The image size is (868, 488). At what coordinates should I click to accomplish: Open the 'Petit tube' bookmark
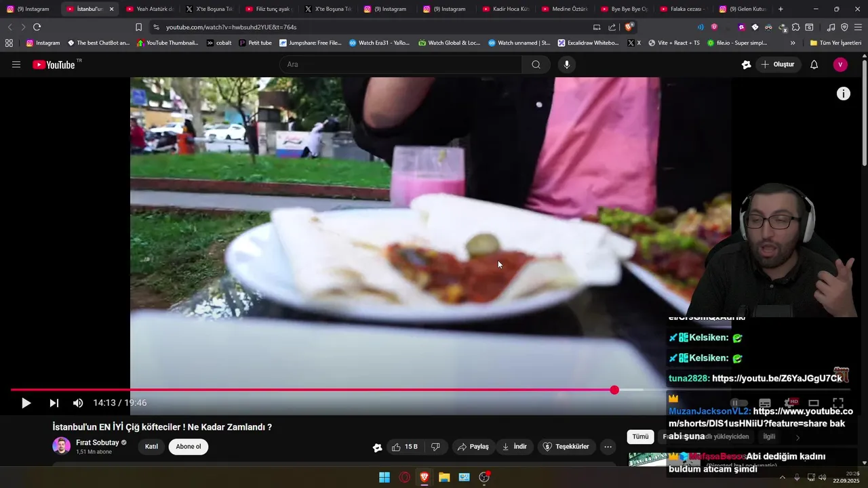click(x=255, y=43)
